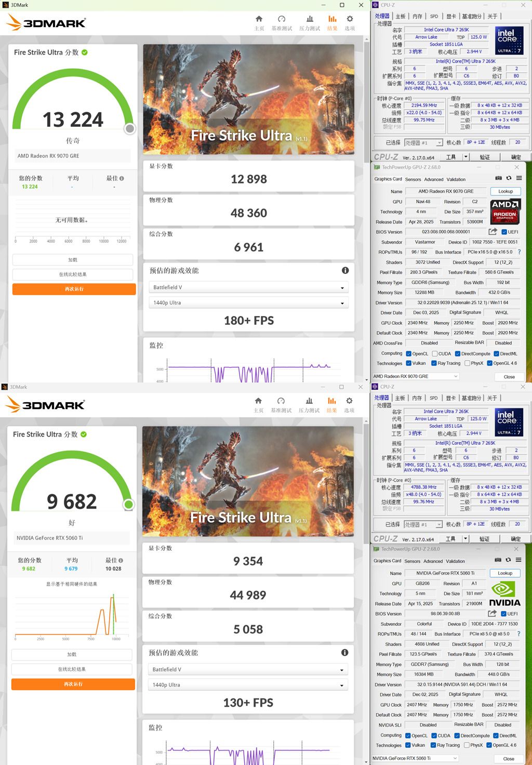The height and width of the screenshot is (765, 532).
Task: Switch to Advanced tab in NVIDIA GPU-Z
Action: tap(433, 561)
